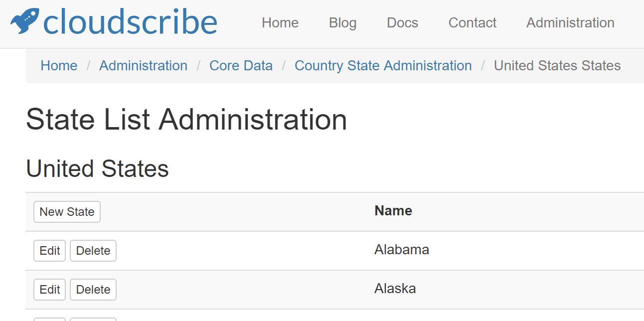This screenshot has height=321, width=644.
Task: Edit the Alaska state entry
Action: (x=49, y=290)
